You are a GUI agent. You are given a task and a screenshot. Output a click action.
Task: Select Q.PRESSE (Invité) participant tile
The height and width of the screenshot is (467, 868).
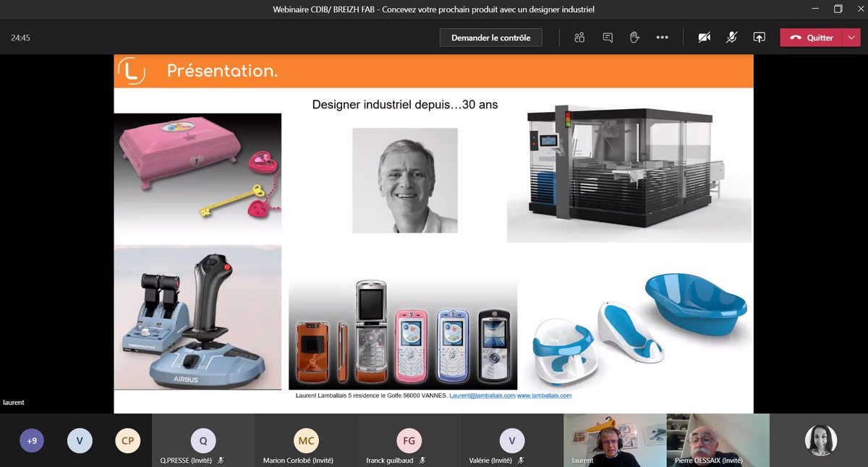point(203,440)
